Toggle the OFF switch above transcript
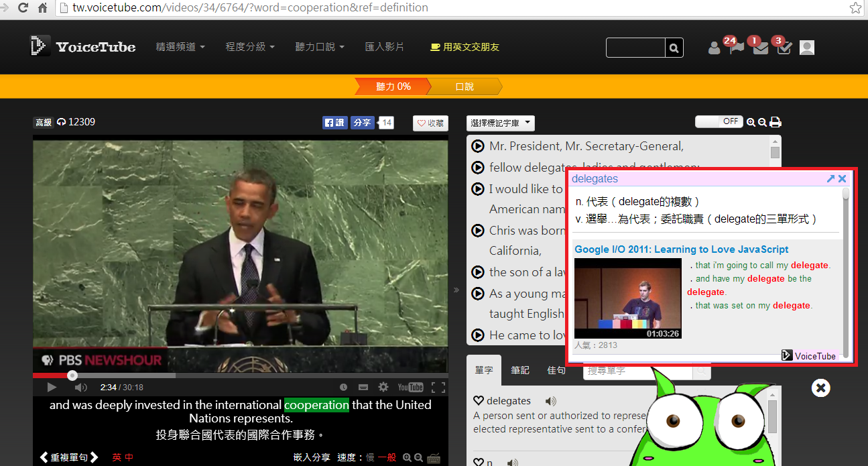The width and height of the screenshot is (868, 466). click(719, 122)
